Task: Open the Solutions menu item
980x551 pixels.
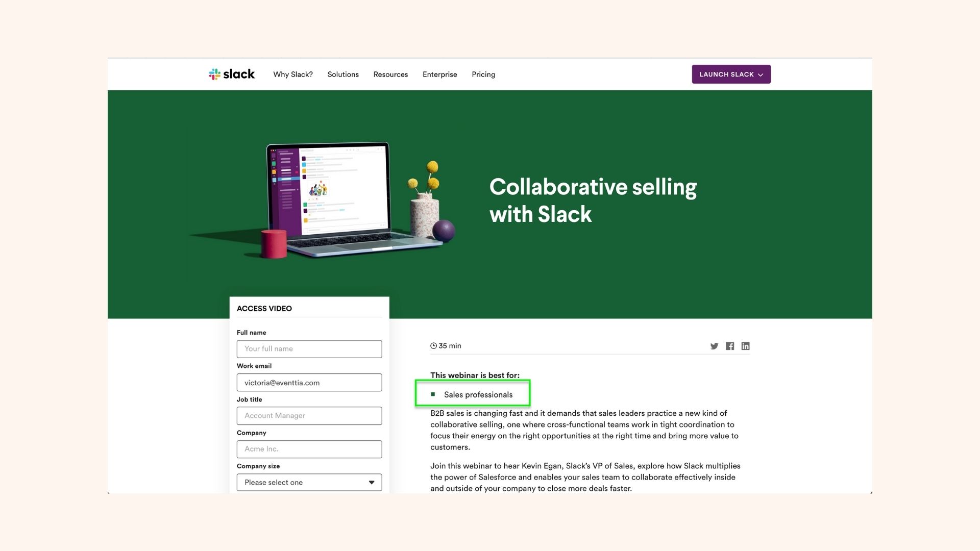Action: point(344,74)
